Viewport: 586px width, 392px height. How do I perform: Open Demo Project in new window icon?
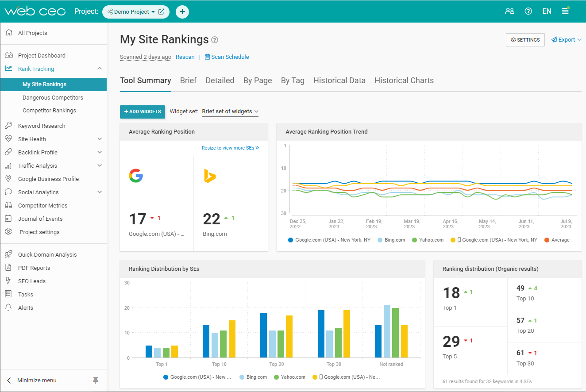click(x=162, y=12)
